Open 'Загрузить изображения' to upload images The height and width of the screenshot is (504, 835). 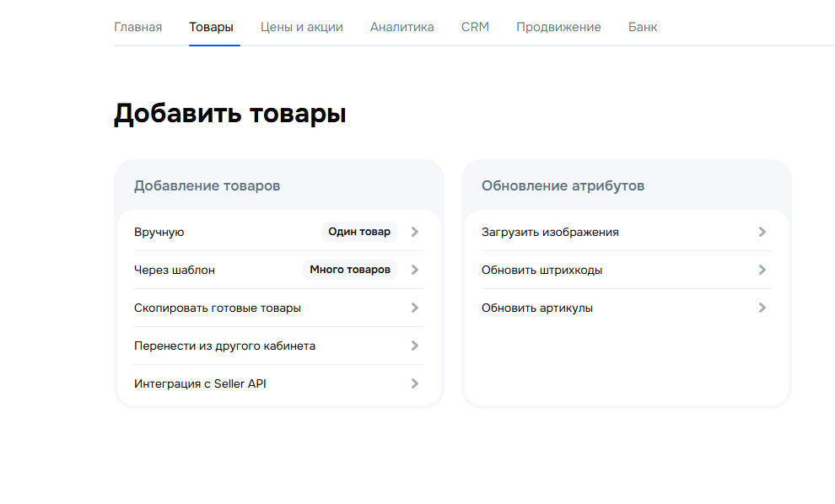(550, 231)
